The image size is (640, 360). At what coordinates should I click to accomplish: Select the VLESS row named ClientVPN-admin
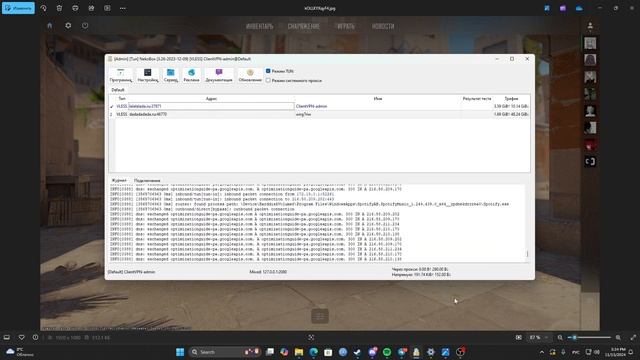(x=320, y=106)
